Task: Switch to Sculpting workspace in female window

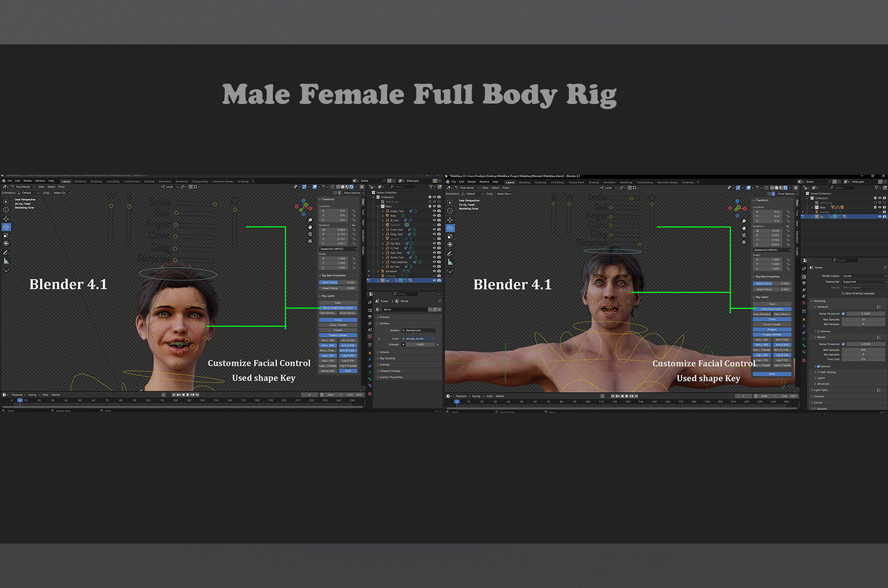Action: (97, 181)
